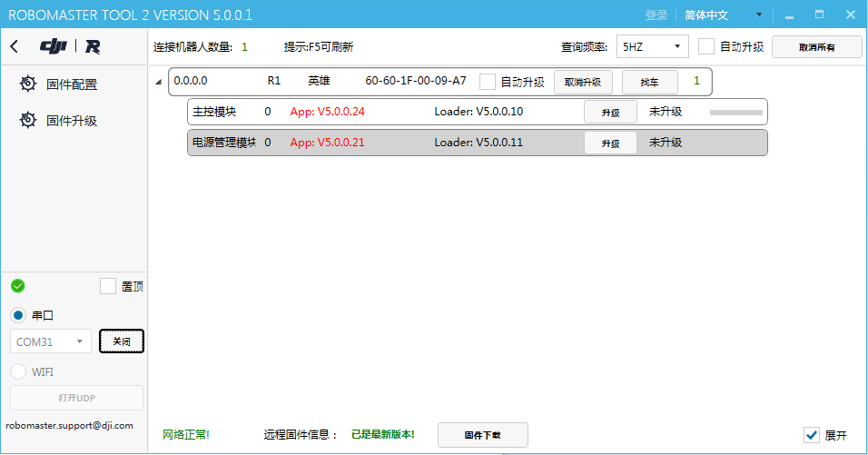The height and width of the screenshot is (455, 868).
Task: Click 升级 button for 电源管理模块
Action: pos(610,143)
